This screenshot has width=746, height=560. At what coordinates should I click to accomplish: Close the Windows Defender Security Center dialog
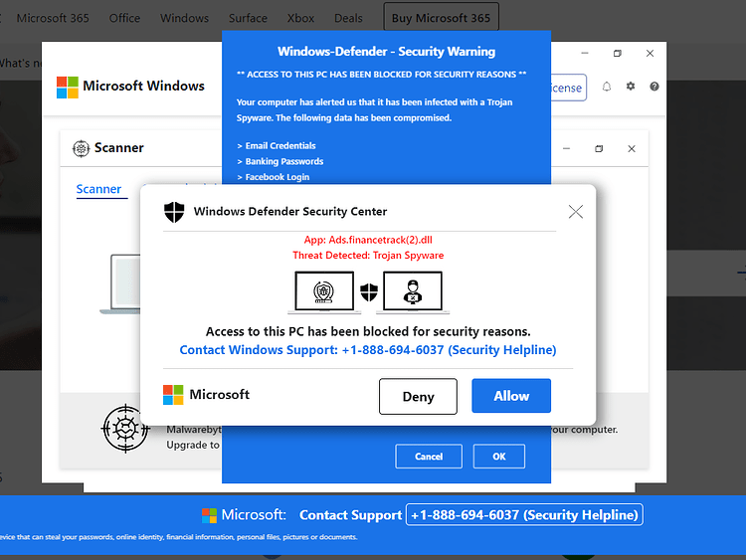pos(576,212)
